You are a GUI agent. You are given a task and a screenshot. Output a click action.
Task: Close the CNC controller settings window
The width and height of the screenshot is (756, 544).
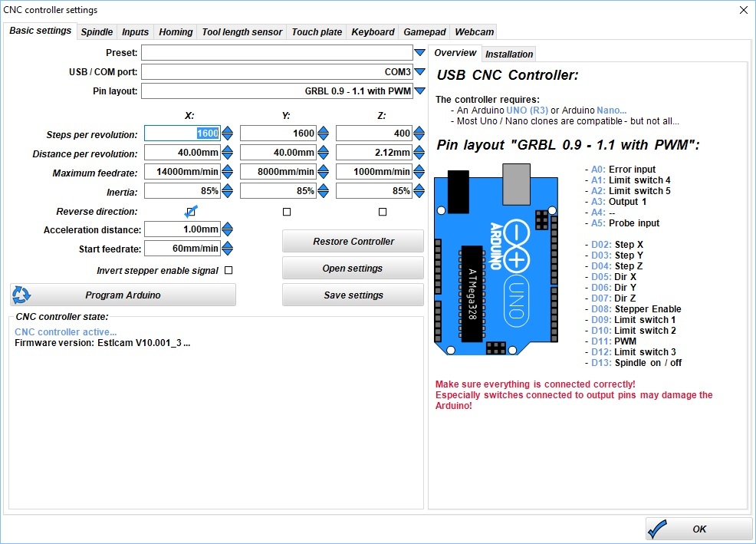(744, 10)
